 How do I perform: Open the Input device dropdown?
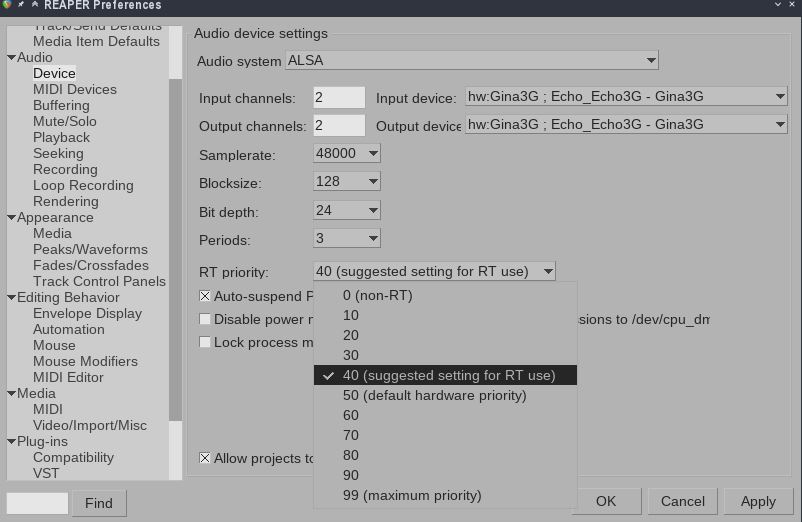[626, 96]
